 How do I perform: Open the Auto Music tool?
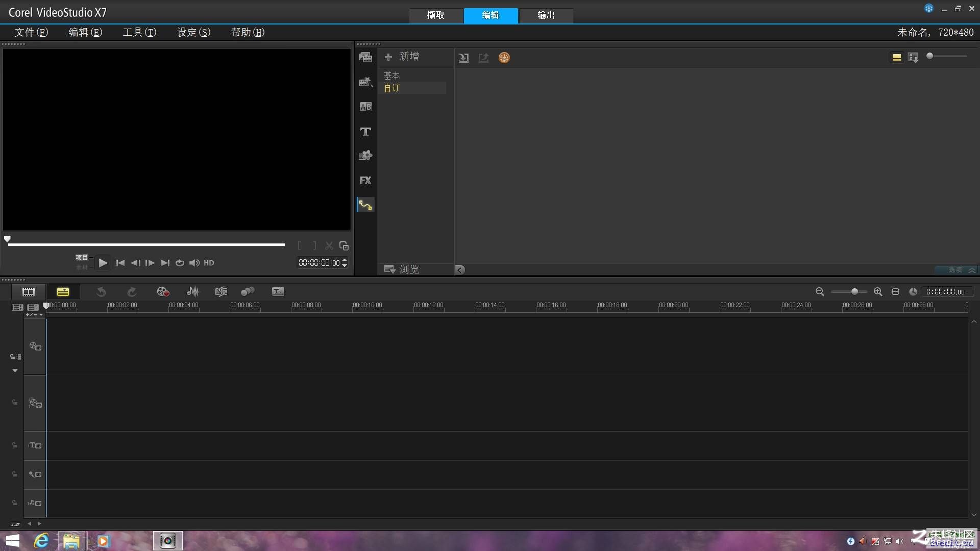click(x=221, y=291)
